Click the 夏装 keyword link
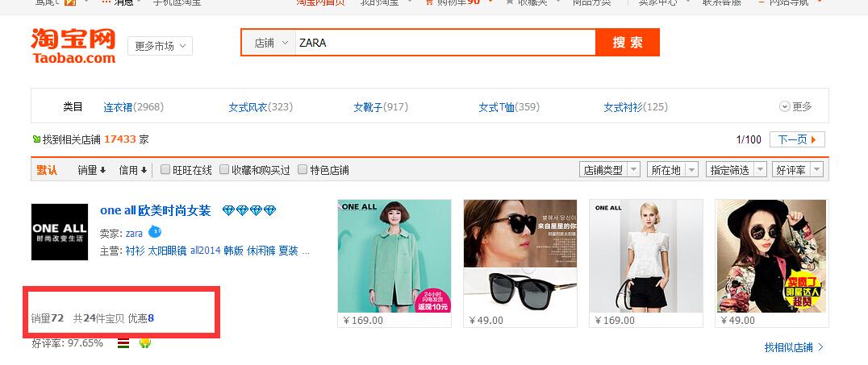This screenshot has width=868, height=365. click(x=289, y=251)
